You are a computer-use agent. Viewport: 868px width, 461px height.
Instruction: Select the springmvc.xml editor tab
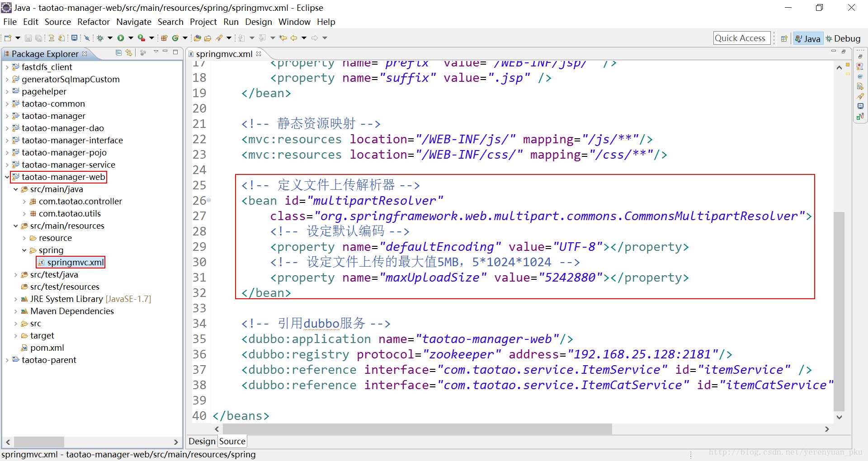(224, 54)
